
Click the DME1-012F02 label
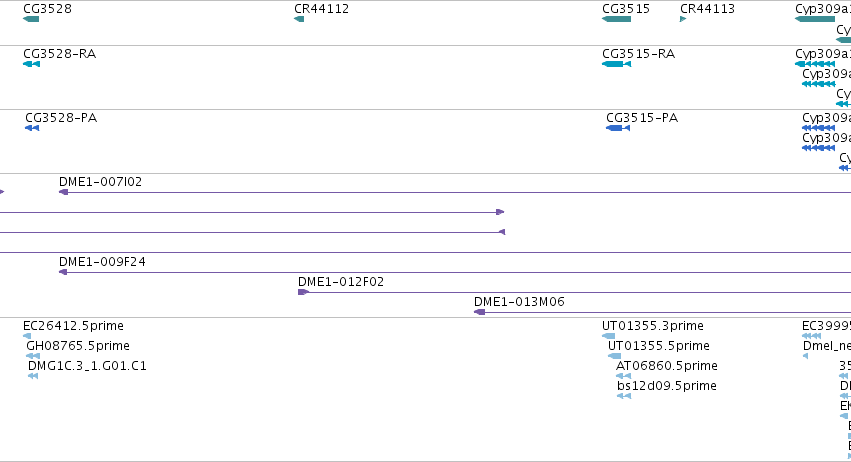341,282
